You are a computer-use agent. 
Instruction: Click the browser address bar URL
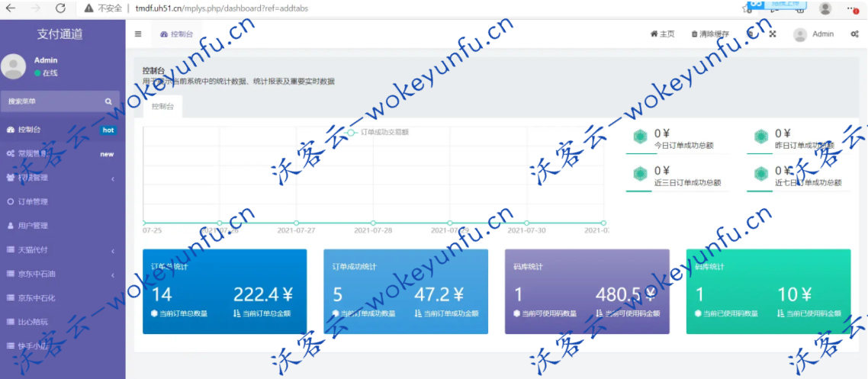pos(222,8)
